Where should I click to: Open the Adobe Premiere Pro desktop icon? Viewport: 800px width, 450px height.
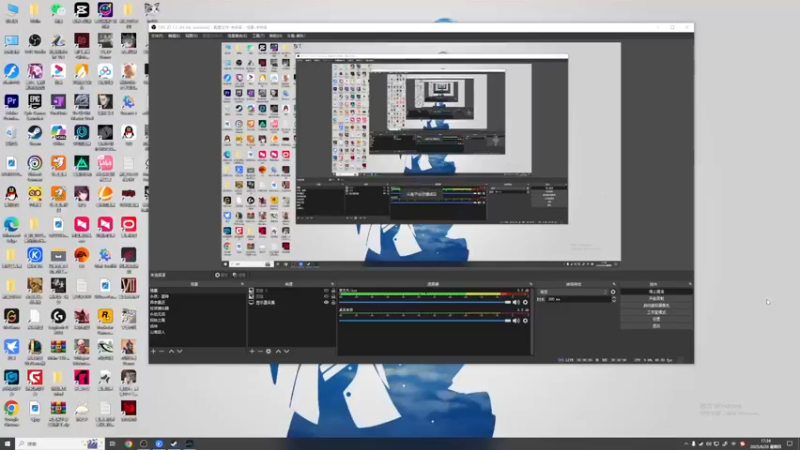click(x=11, y=105)
